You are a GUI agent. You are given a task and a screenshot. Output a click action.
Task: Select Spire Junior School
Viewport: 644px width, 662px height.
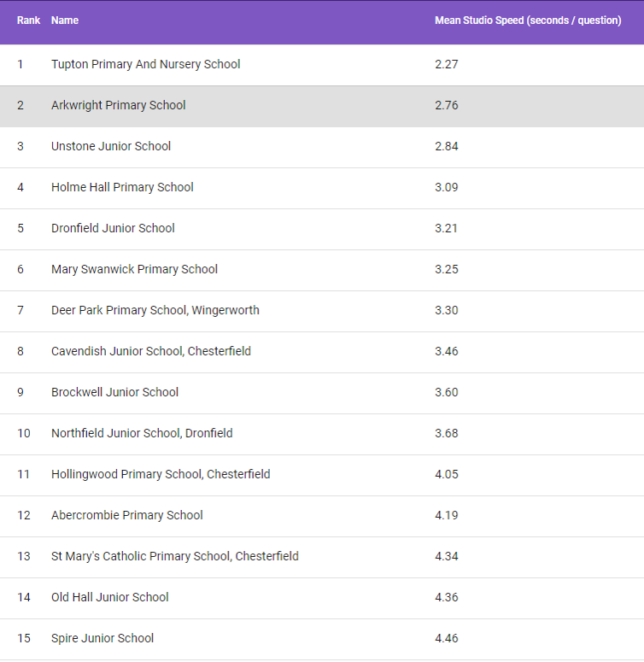click(x=102, y=638)
